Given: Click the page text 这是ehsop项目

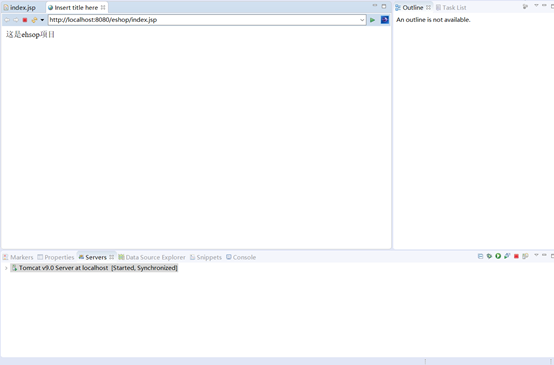Looking at the screenshot, I should pos(30,35).
